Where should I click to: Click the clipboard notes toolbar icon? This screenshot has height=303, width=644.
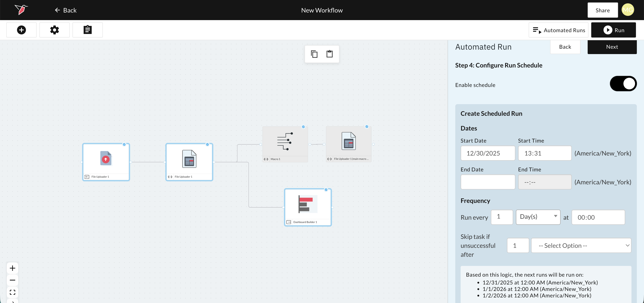tap(87, 30)
